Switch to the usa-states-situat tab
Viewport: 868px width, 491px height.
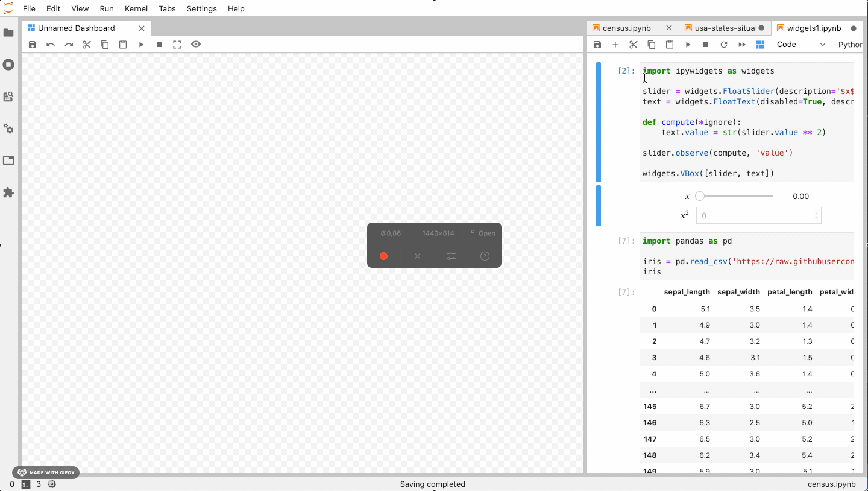[x=725, y=28]
